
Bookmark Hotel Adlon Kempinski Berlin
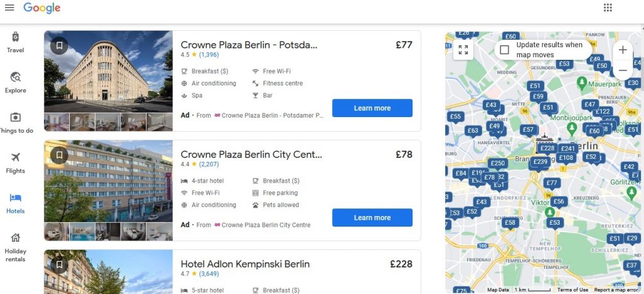(59, 264)
